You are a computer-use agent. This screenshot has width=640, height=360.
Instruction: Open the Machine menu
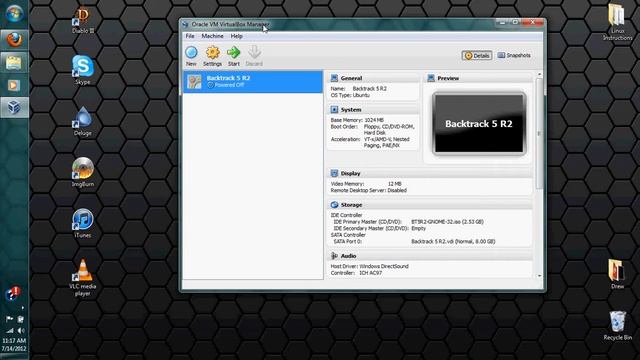(x=212, y=36)
